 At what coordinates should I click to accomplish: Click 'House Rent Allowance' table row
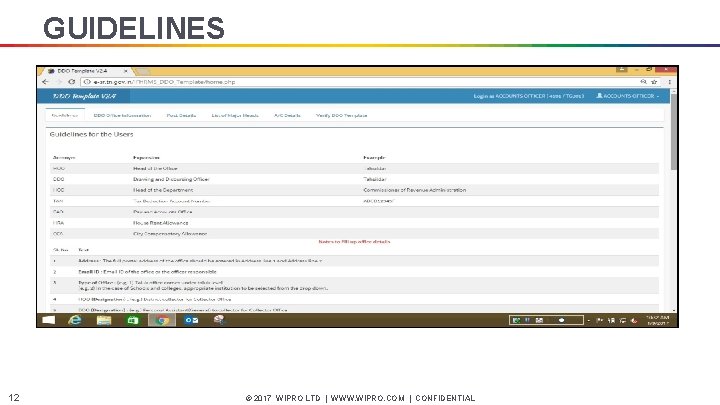(x=354, y=223)
